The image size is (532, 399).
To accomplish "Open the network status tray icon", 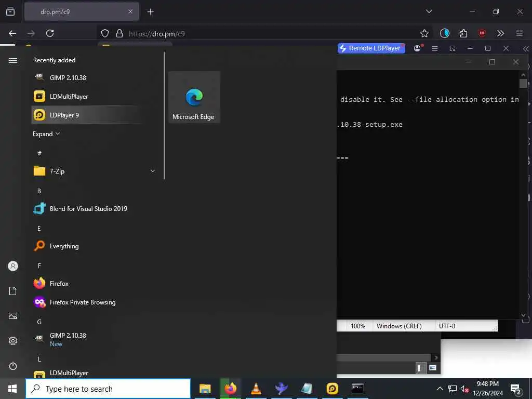I will pos(453,389).
